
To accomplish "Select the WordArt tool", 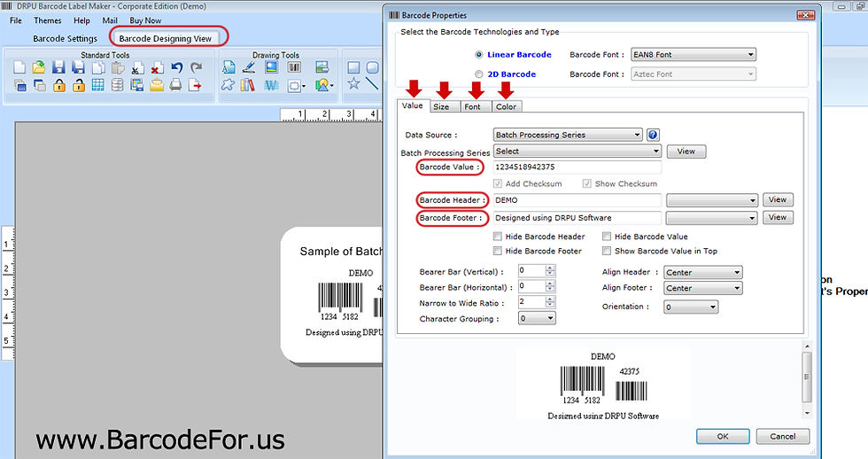I will point(271,85).
